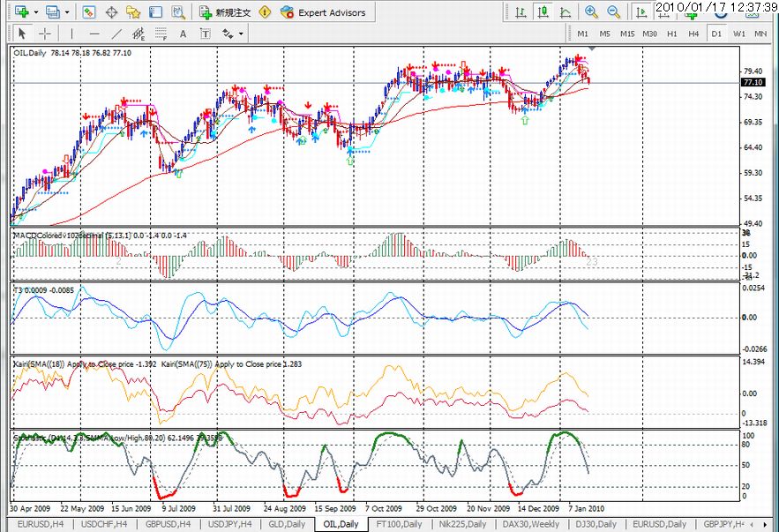Open the Navigator panel

tap(133, 12)
